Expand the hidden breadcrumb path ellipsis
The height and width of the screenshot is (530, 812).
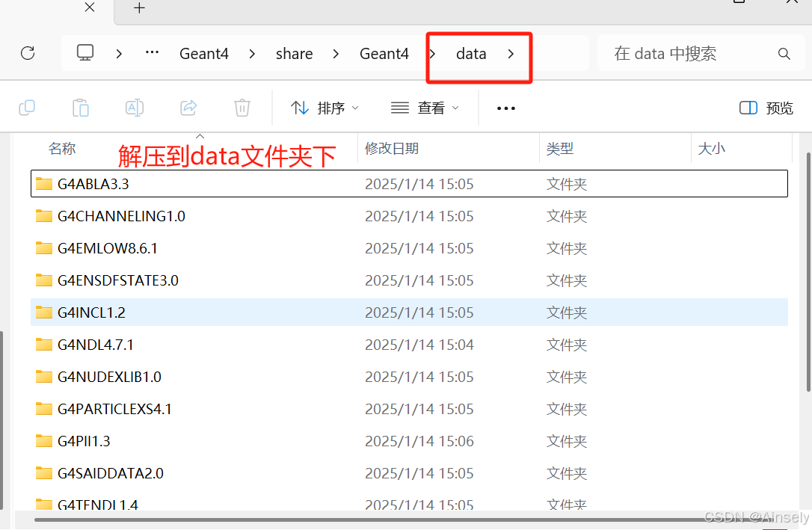coord(152,53)
